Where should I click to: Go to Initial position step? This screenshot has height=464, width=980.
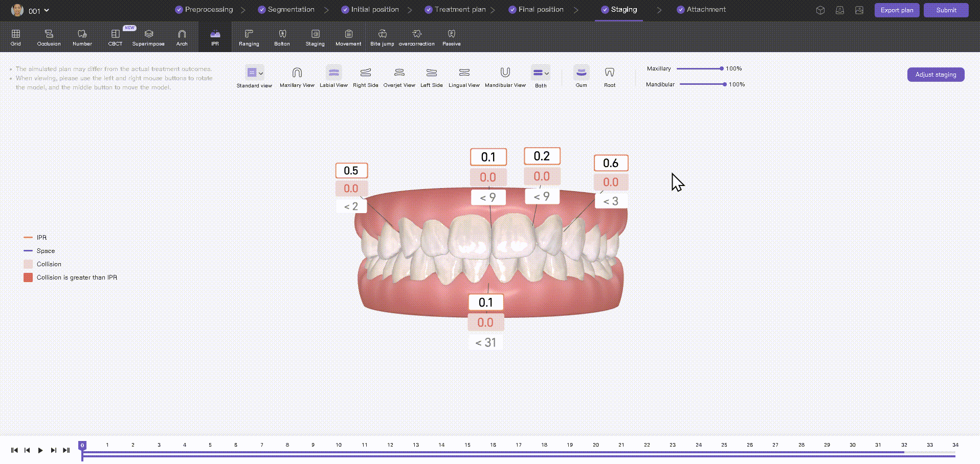pos(370,10)
